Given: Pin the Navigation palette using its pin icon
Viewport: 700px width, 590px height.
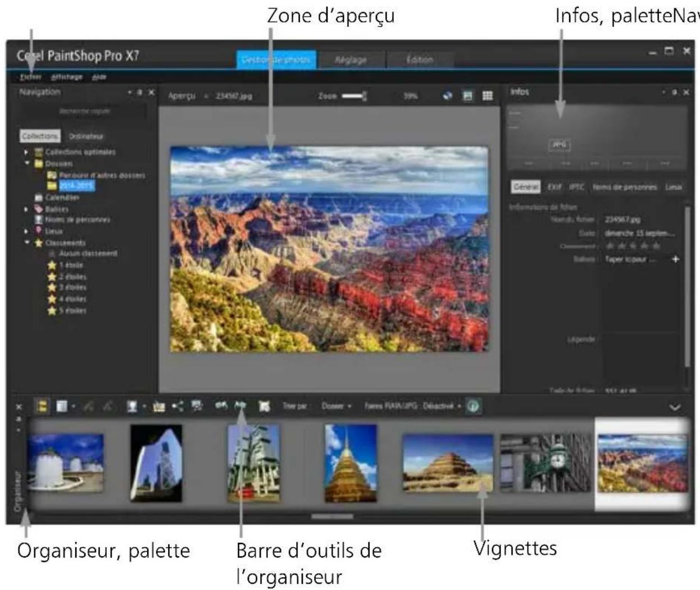Looking at the screenshot, I should [x=140, y=92].
